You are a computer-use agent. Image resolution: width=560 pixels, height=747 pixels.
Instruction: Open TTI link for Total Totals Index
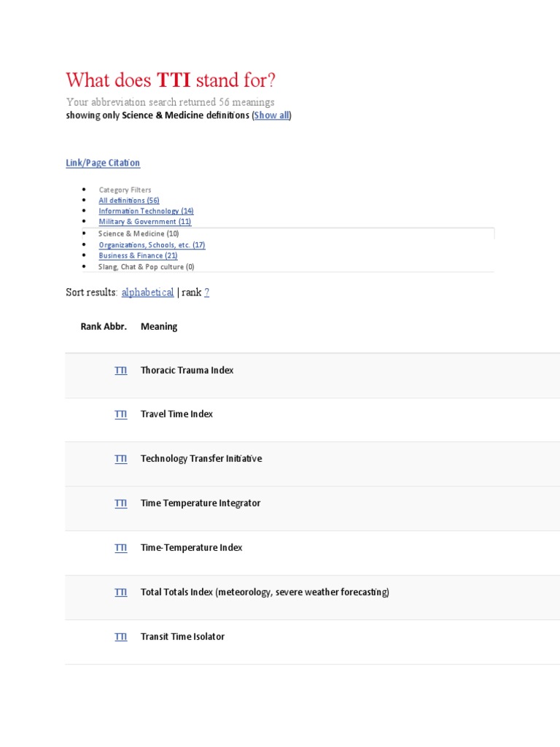121,592
